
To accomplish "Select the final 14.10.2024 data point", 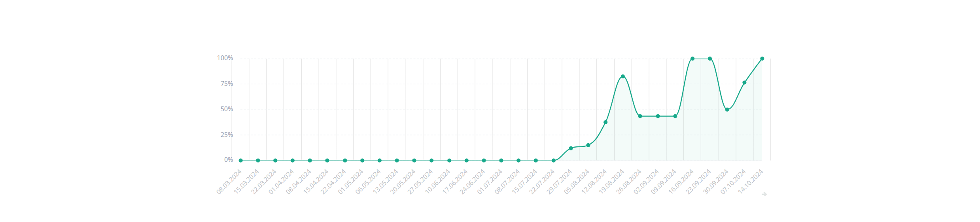I will (762, 59).
